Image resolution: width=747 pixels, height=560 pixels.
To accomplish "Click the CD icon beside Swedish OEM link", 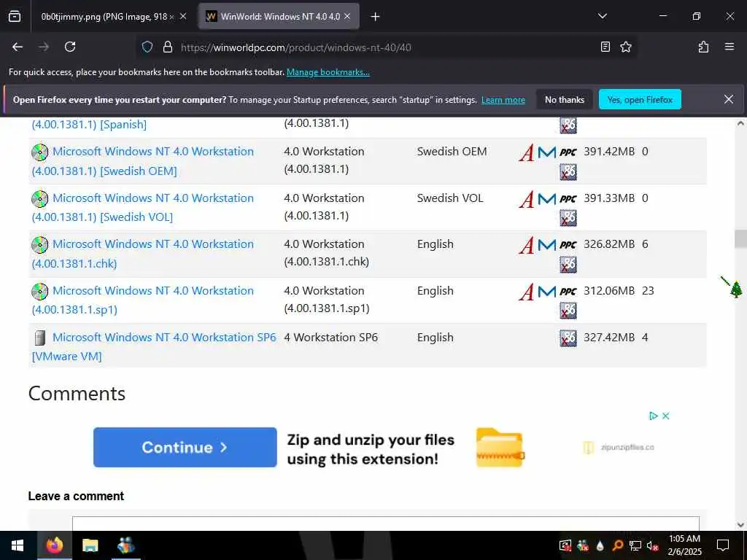I will 40,152.
